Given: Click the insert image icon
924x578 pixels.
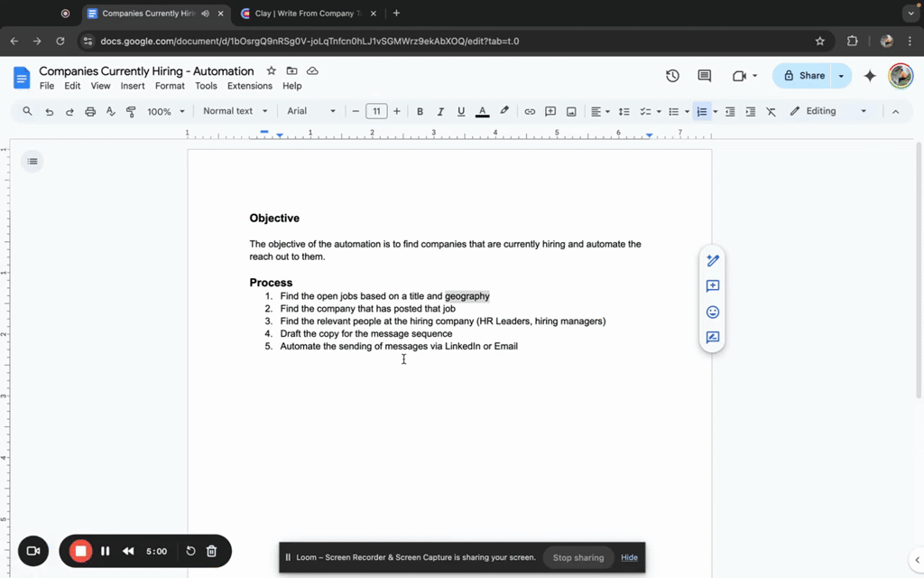Looking at the screenshot, I should tap(571, 111).
